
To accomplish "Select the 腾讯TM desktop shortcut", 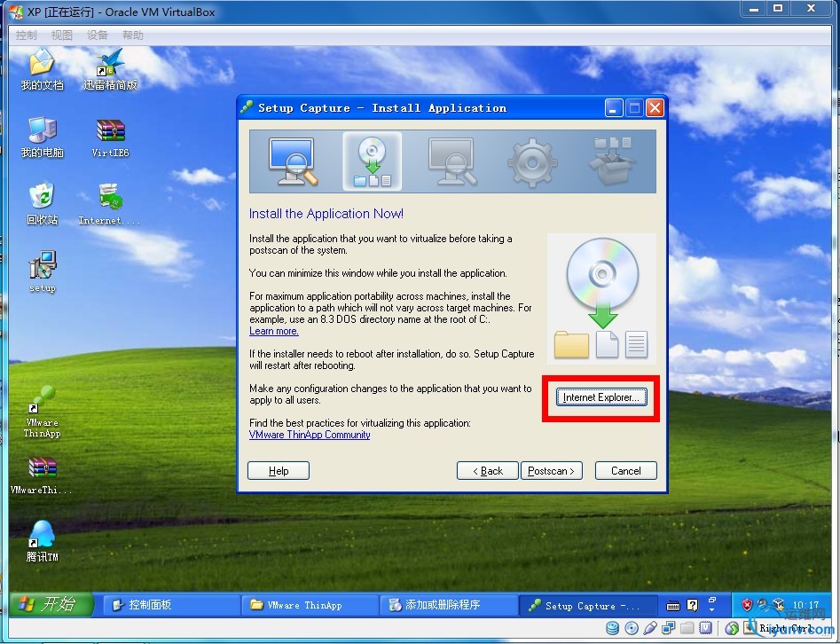I will (42, 541).
